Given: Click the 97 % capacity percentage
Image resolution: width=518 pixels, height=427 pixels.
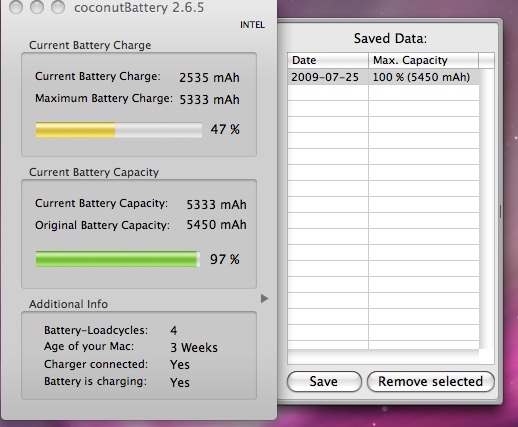Looking at the screenshot, I should 225,259.
